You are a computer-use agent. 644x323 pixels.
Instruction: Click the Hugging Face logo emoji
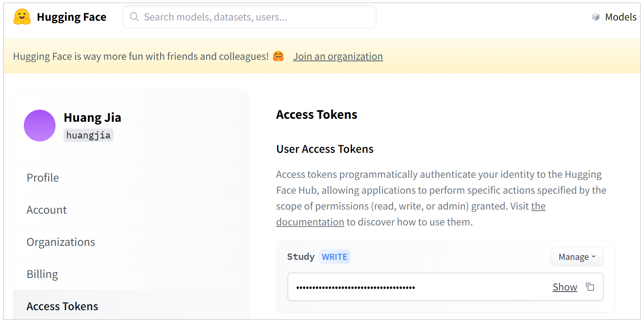pos(22,17)
